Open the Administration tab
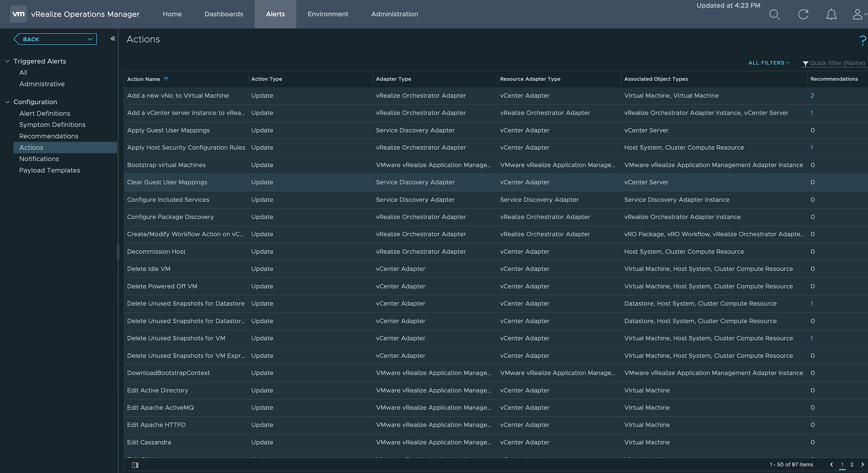The width and height of the screenshot is (868, 473). point(395,14)
